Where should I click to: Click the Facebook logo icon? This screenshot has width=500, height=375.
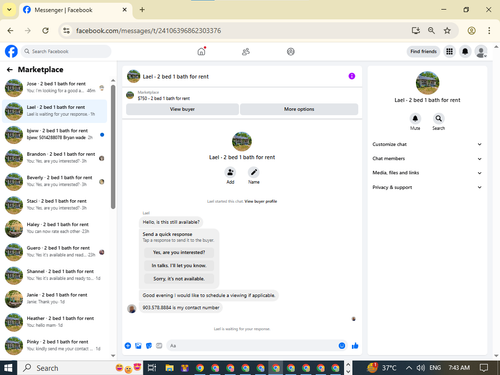click(x=11, y=51)
